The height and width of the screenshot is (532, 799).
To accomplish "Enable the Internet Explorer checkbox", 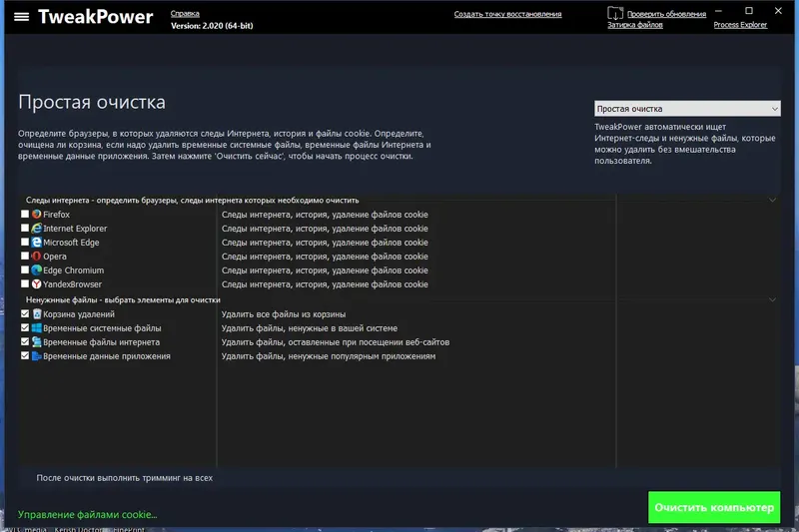I will tap(24, 229).
